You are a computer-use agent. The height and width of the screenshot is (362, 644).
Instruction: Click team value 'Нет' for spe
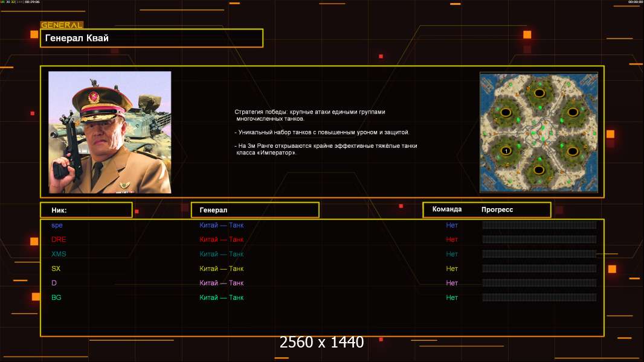coord(452,225)
